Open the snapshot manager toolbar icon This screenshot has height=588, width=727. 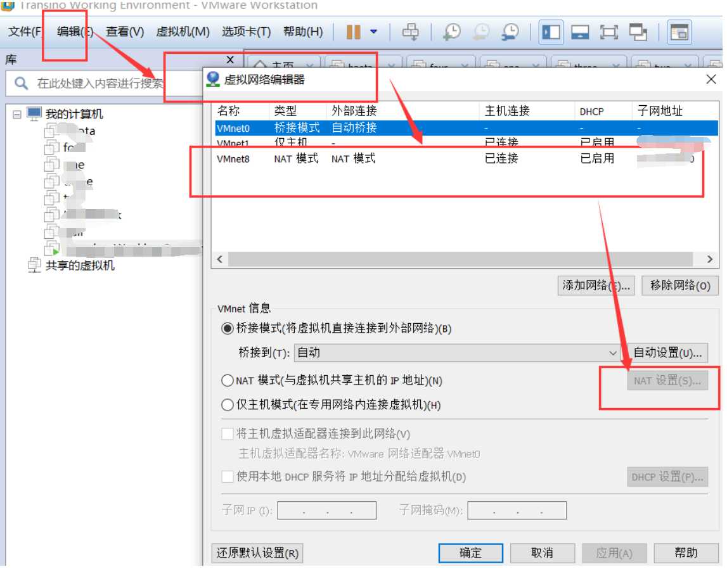click(510, 32)
